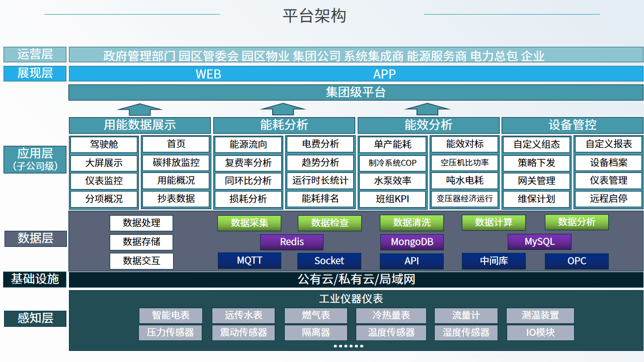Choose the 抄表数据 box
Viewport: 644px width, 362px height.
pyautogui.click(x=176, y=199)
